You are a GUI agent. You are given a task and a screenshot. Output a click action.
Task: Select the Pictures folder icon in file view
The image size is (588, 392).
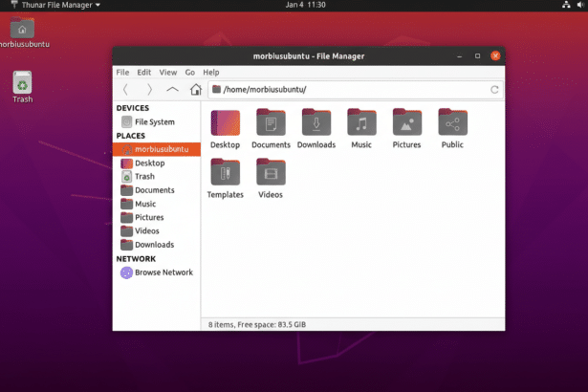click(x=407, y=122)
